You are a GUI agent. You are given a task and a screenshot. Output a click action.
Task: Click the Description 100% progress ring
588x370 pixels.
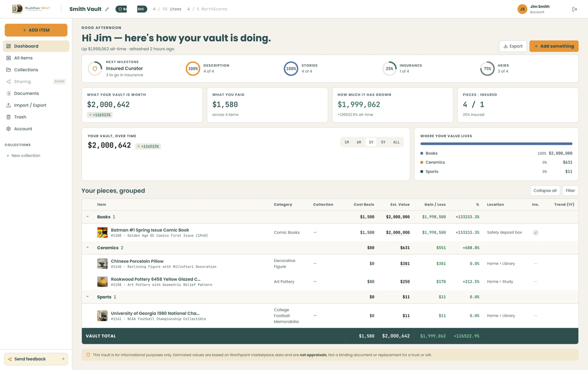[193, 69]
